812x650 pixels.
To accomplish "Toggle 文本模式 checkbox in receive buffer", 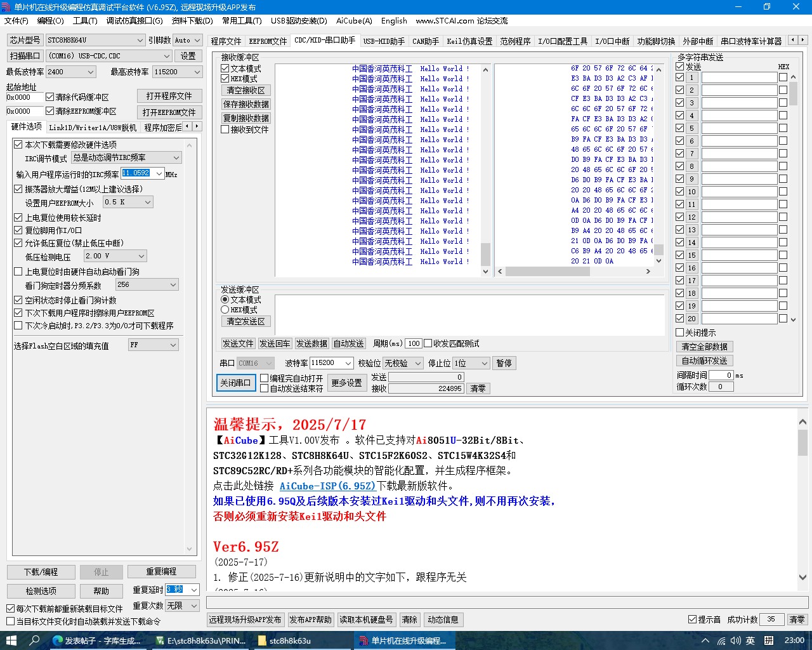I will [225, 69].
